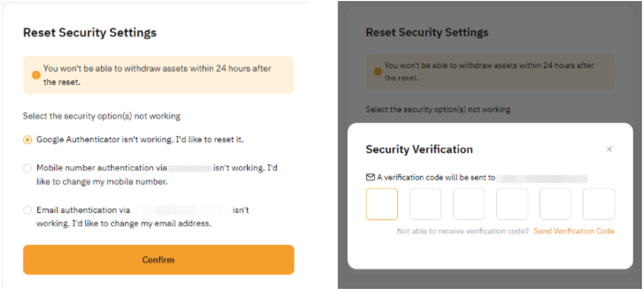644x292 pixels.
Task: Click the second verification code digit box
Action: (425, 204)
